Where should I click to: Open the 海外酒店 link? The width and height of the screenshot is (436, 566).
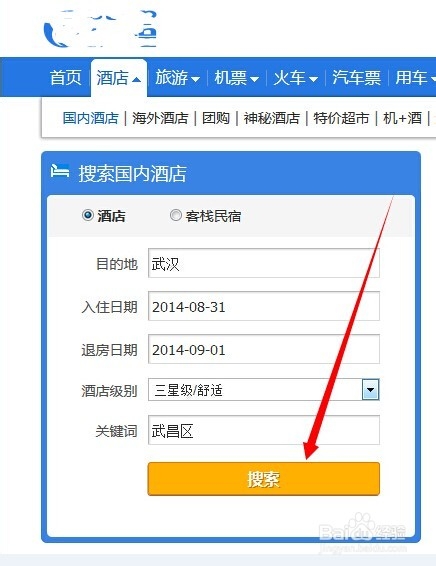pos(160,118)
